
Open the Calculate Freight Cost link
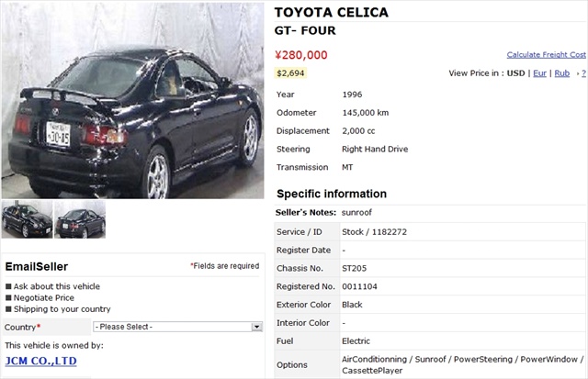546,55
